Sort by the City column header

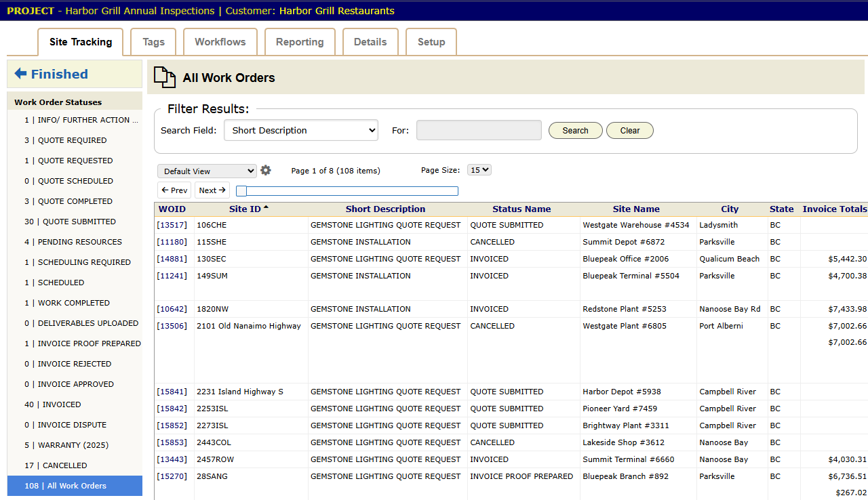(x=730, y=209)
